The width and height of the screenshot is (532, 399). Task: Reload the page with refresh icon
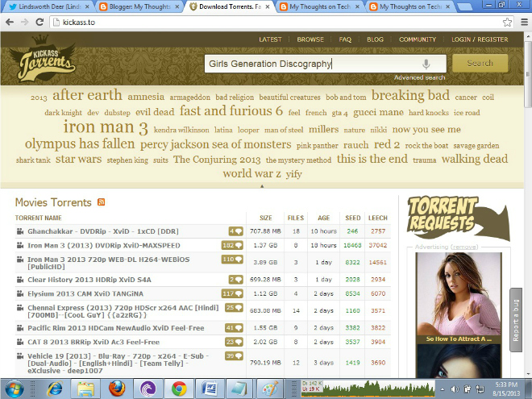[39, 22]
